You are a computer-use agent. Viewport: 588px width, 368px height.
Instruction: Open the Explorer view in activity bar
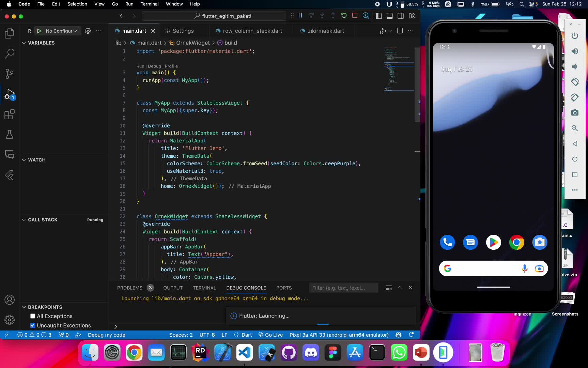pos(10,33)
